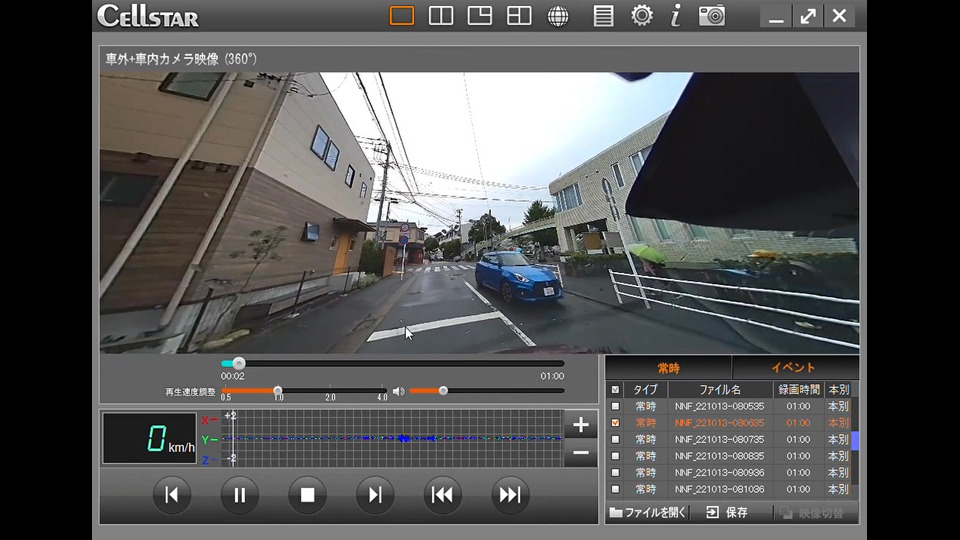Image resolution: width=960 pixels, height=540 pixels.
Task: Switch to single-view layout icon
Action: click(402, 16)
